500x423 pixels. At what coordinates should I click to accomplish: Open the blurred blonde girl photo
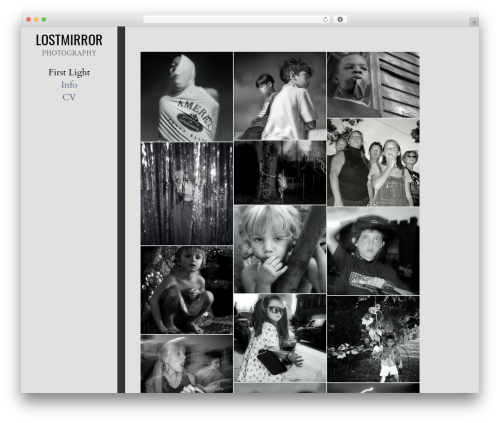pos(187,364)
